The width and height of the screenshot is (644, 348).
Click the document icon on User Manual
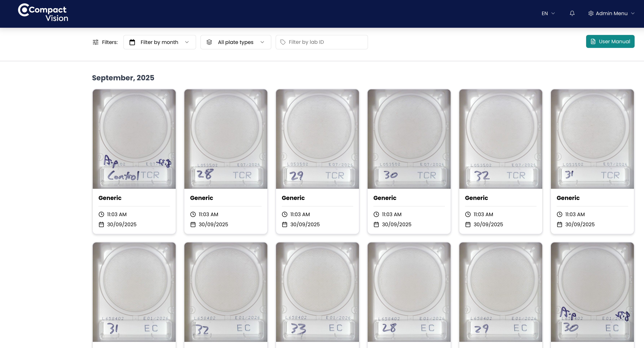[x=593, y=41]
